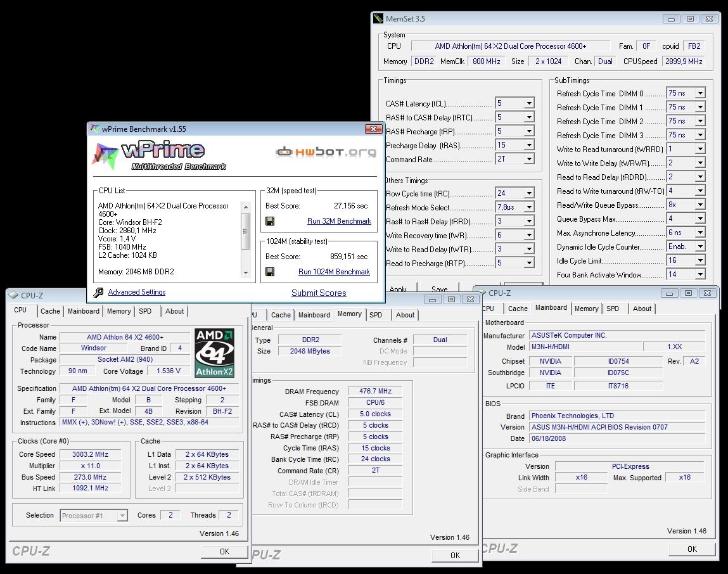This screenshot has width=728, height=574.
Task: Open the Read/Write Queue Bypass dropdown
Action: [700, 205]
